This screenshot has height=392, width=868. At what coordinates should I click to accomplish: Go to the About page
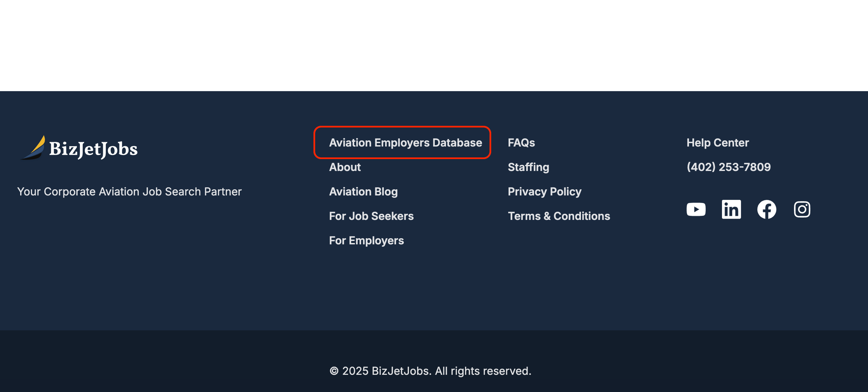click(x=345, y=167)
